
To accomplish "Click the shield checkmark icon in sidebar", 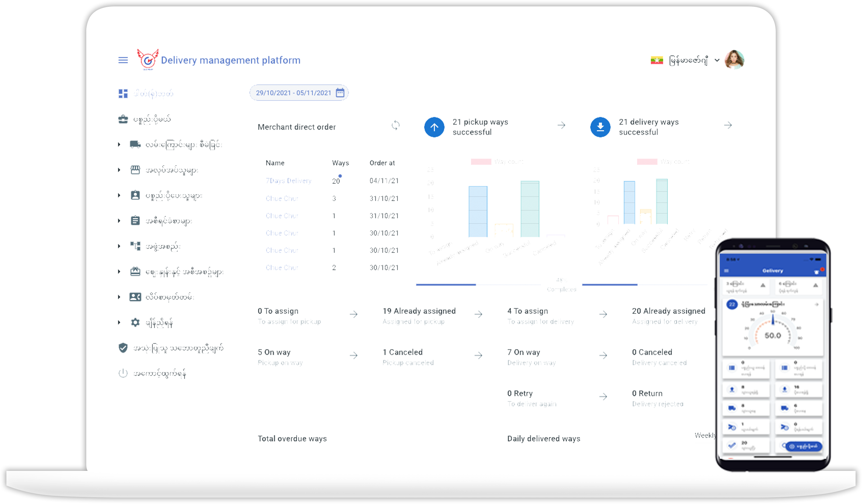I will (x=123, y=348).
